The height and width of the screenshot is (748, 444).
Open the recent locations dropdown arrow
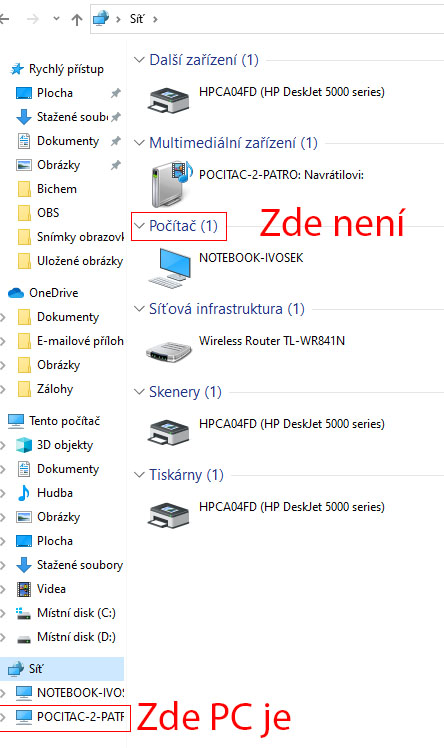tap(56, 19)
